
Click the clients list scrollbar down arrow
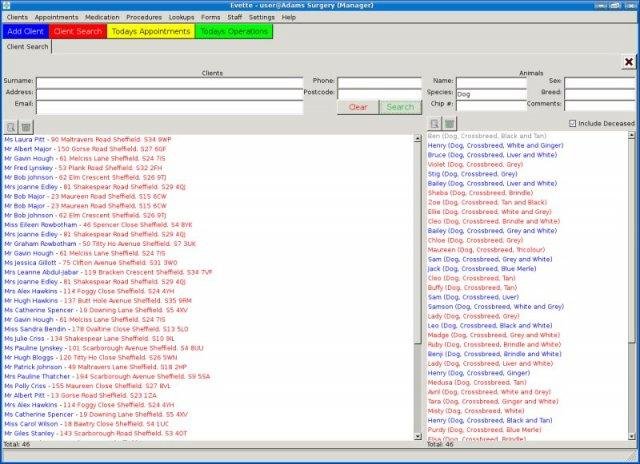pos(418,437)
